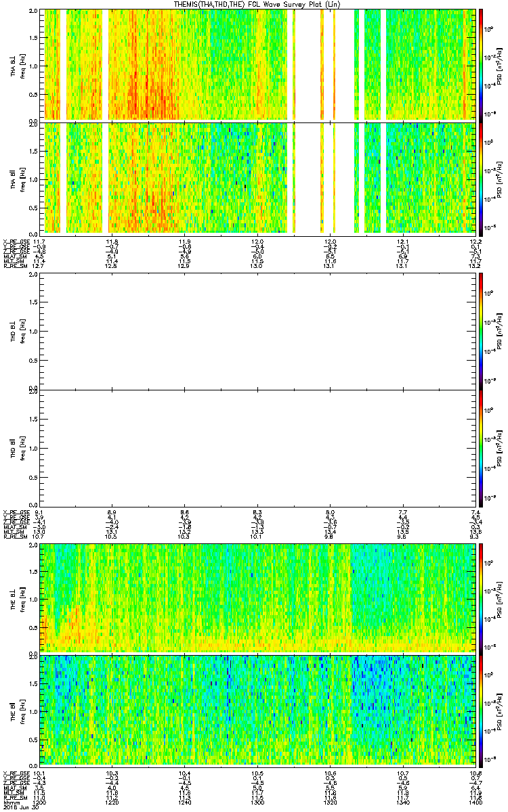Click the 1300 time tick label
The height and width of the screenshot is (812, 508).
click(x=257, y=801)
